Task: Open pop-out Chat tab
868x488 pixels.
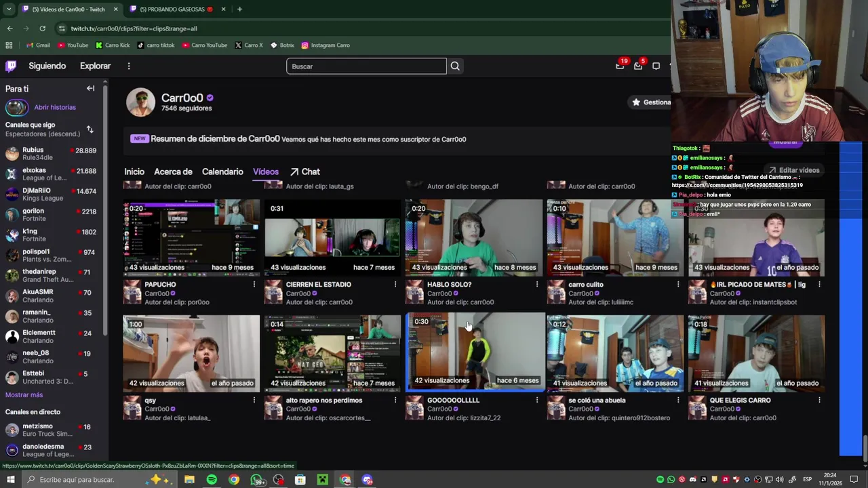Action: tap(304, 172)
